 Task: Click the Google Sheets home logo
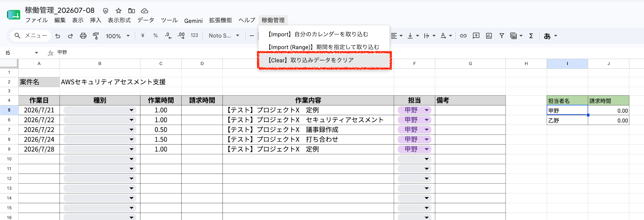click(x=14, y=15)
